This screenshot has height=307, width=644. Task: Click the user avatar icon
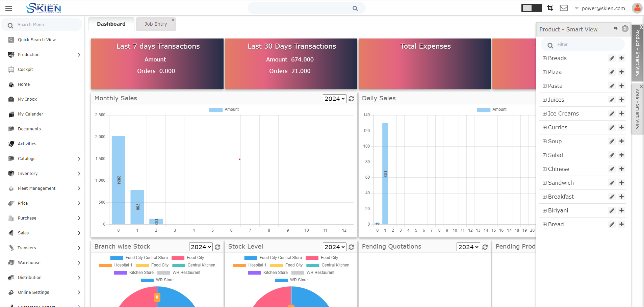click(x=637, y=8)
